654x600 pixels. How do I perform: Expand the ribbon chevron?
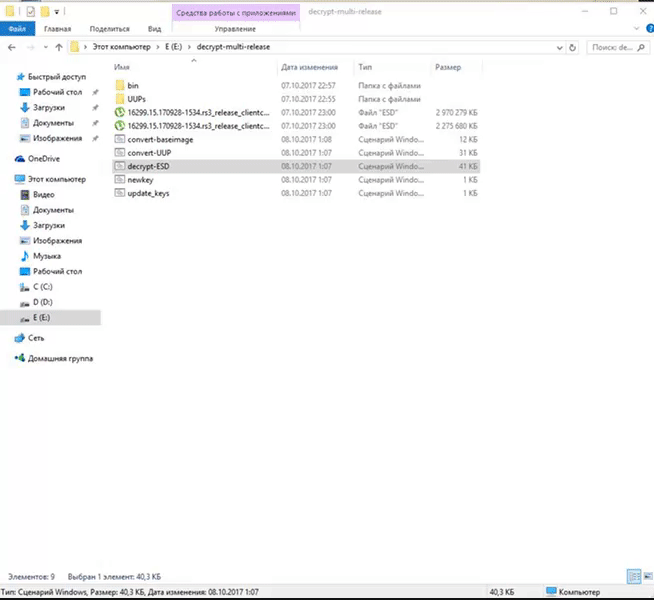click(636, 28)
